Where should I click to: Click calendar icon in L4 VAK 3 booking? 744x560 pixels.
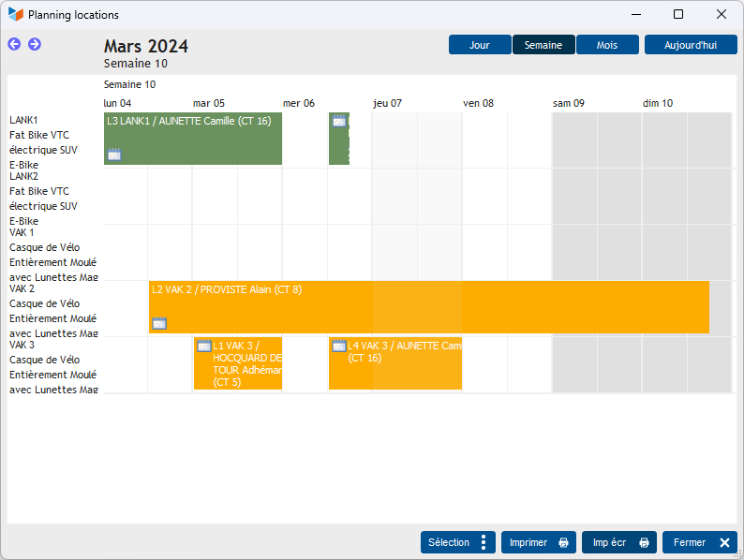click(339, 346)
